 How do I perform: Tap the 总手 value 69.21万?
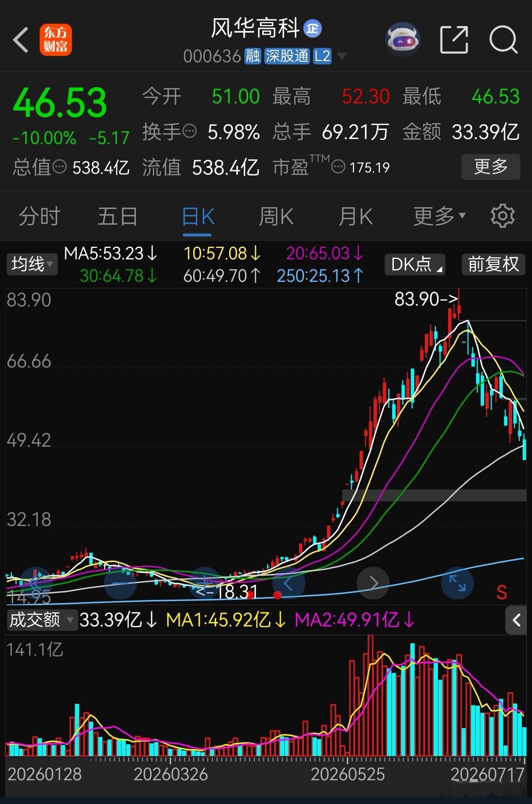[x=355, y=132]
